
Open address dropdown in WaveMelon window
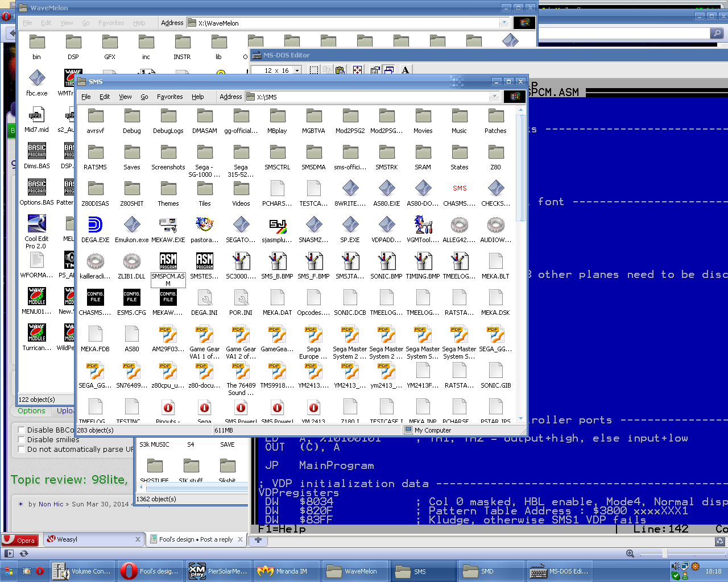click(x=504, y=23)
